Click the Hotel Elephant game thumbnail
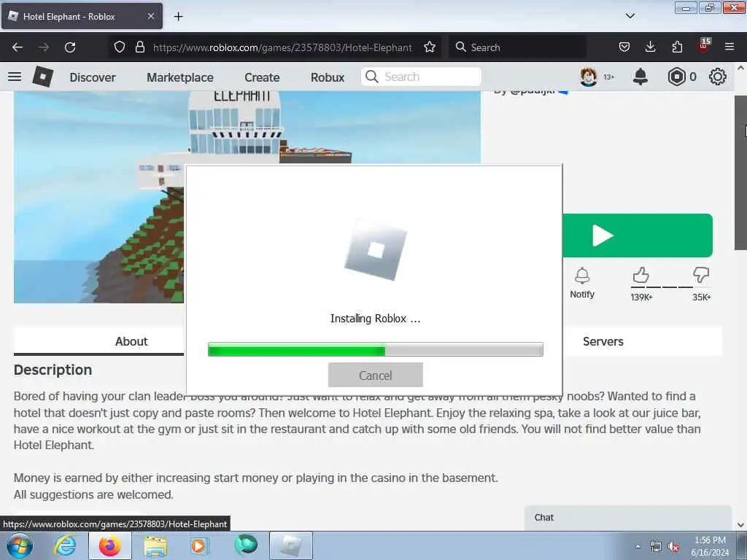Image resolution: width=747 pixels, height=560 pixels. click(98, 197)
